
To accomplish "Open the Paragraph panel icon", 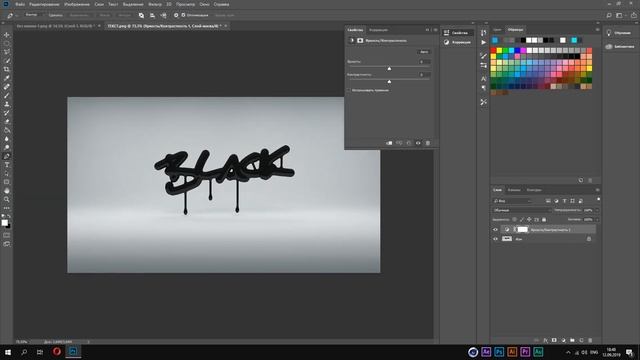I will 484,88.
